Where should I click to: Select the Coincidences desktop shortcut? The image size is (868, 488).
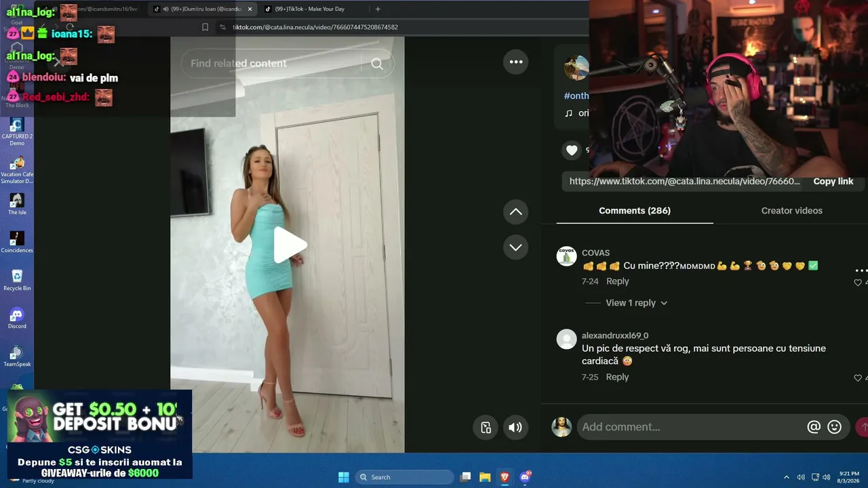(17, 243)
